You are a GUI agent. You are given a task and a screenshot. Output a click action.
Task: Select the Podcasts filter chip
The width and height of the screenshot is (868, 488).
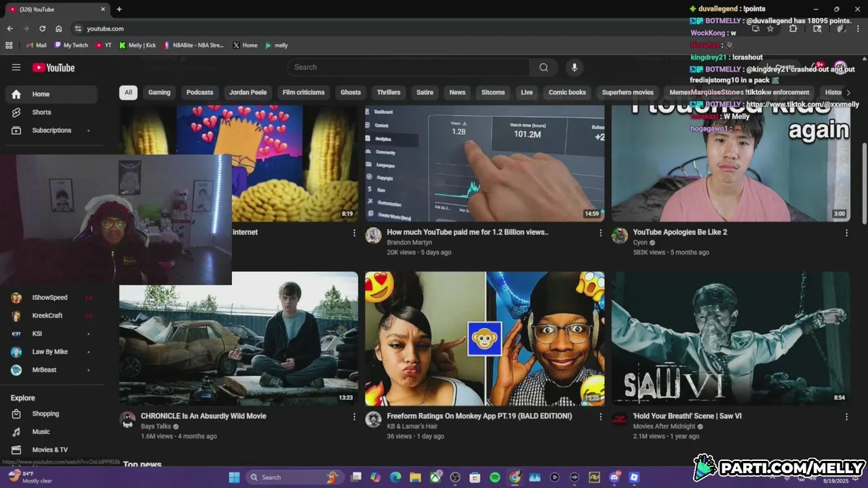[x=199, y=92]
